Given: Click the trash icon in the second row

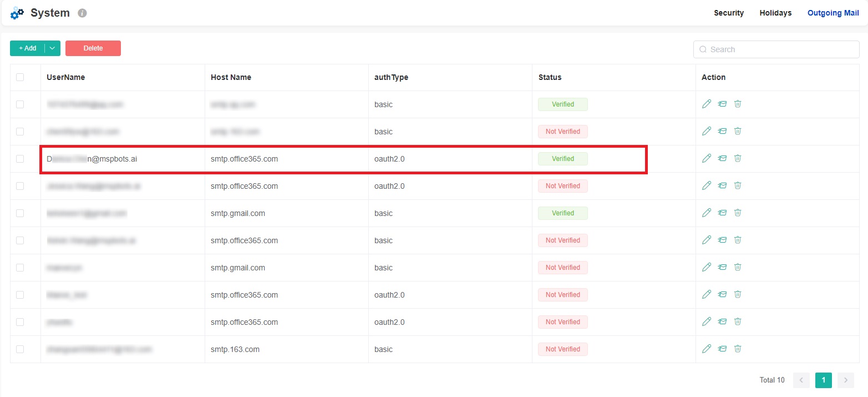Looking at the screenshot, I should (738, 131).
